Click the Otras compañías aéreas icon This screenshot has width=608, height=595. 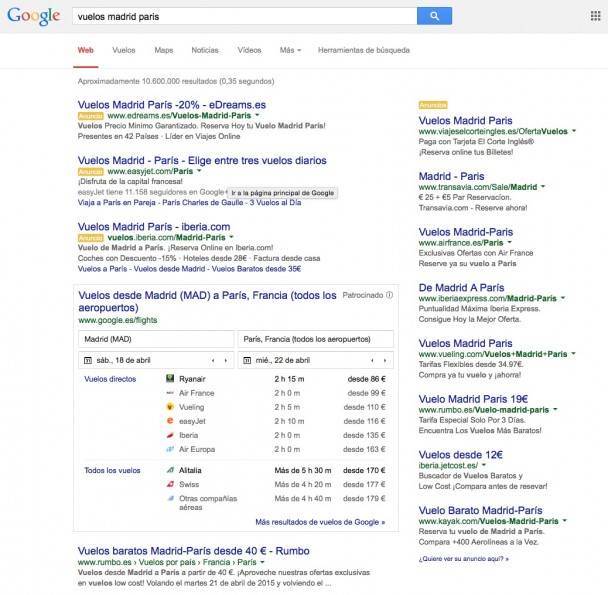[170, 498]
